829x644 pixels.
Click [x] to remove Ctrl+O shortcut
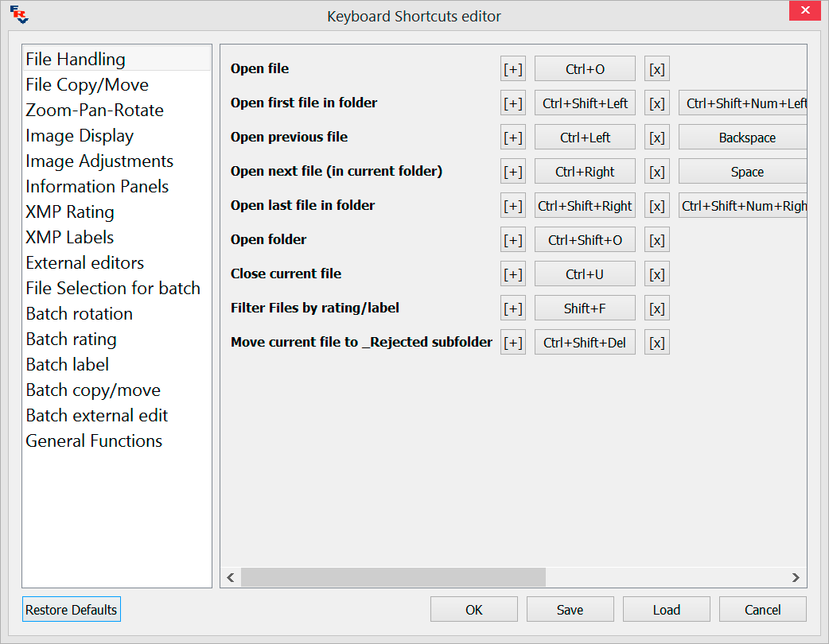coord(657,69)
